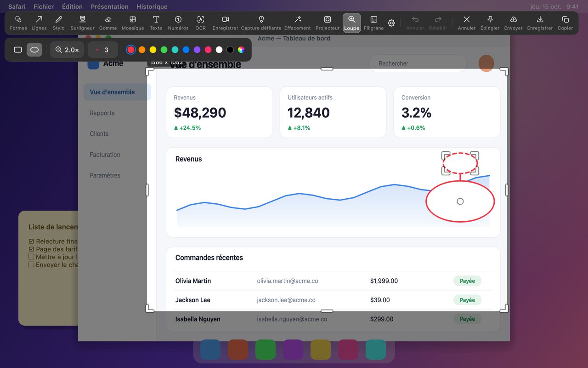Image resolution: width=588 pixels, height=368 pixels.
Task: Open the custom color wheel picker
Action: tap(241, 50)
